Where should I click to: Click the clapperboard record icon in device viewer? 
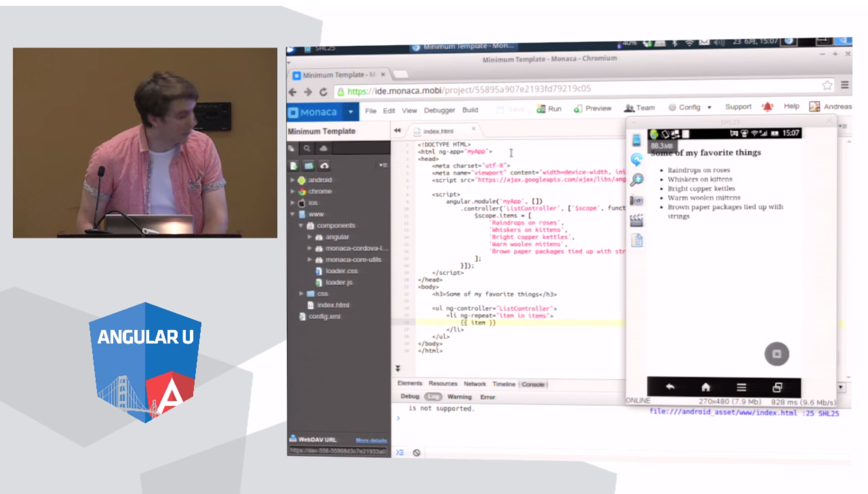637,221
